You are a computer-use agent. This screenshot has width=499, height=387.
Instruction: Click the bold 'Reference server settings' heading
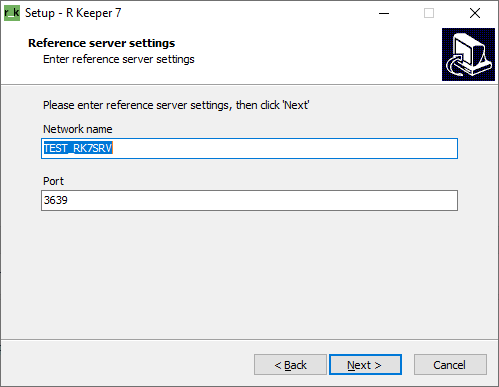pyautogui.click(x=102, y=43)
